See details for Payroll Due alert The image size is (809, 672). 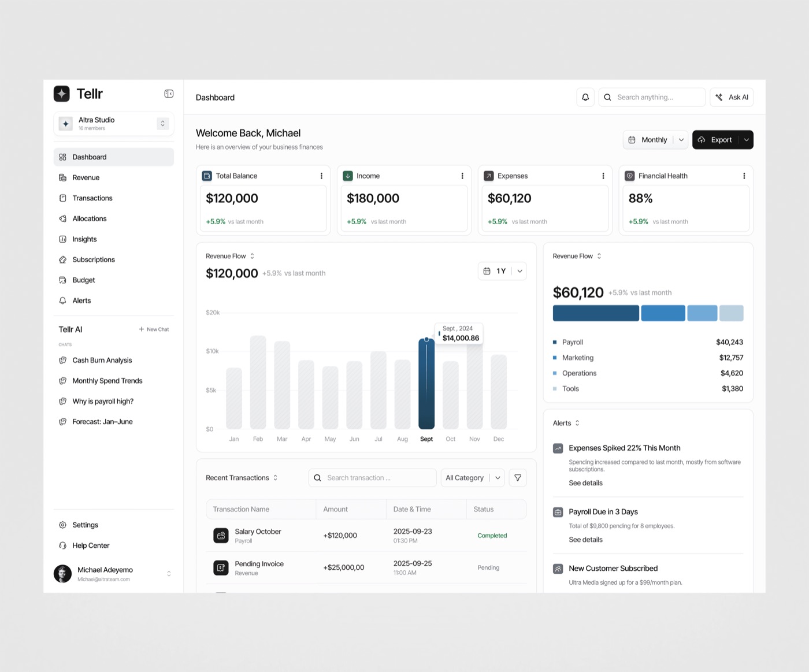coord(585,540)
